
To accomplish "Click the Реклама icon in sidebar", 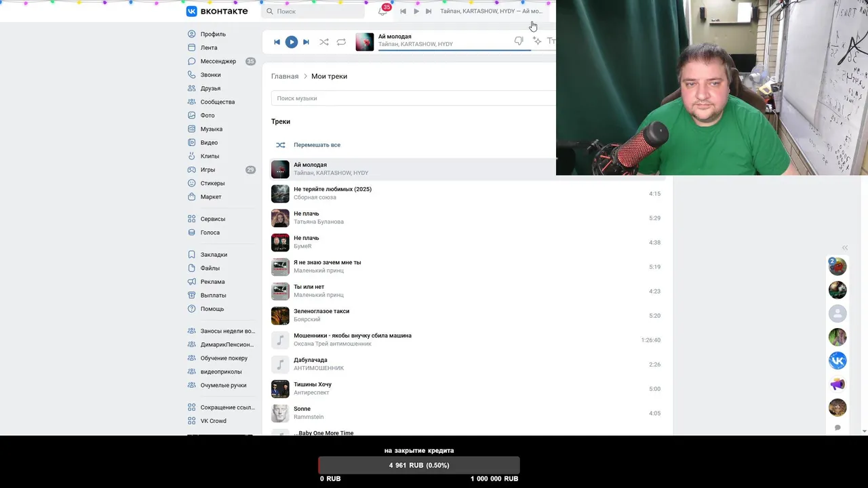I will (192, 282).
